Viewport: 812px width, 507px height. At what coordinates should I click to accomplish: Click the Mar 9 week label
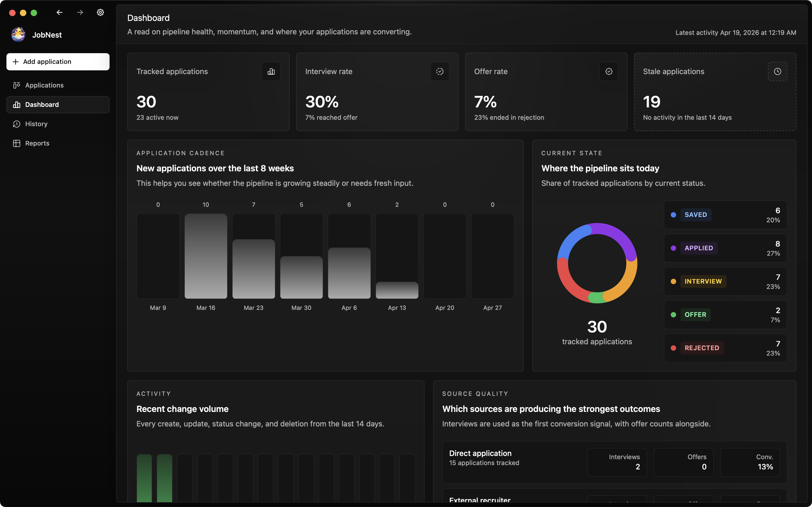pos(158,308)
